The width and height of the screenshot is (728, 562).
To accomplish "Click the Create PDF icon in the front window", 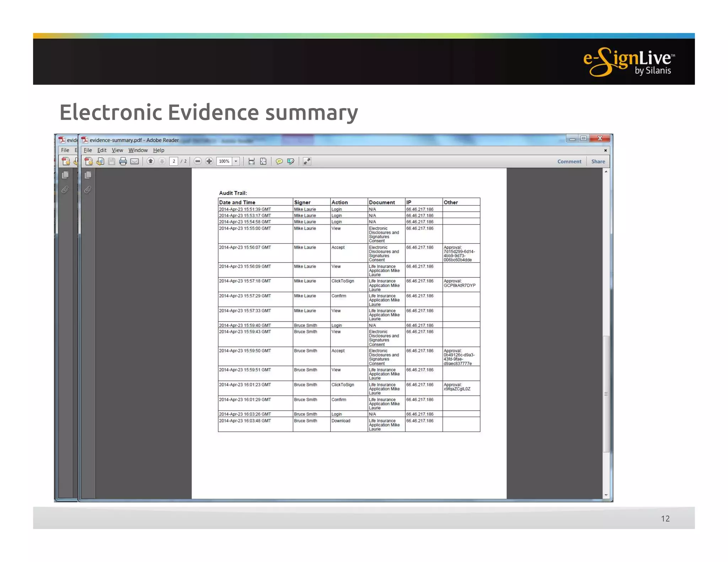I will (x=89, y=162).
